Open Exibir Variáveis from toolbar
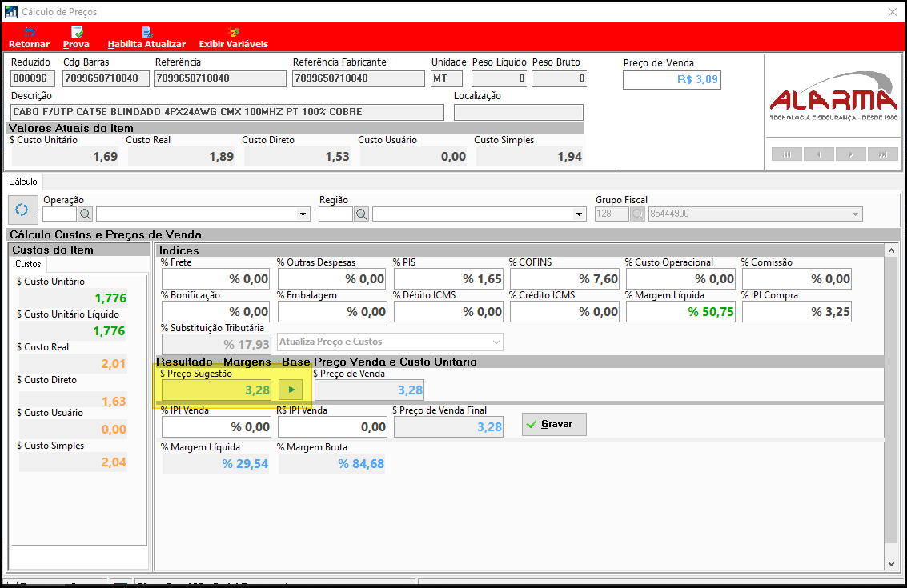 pos(233,38)
